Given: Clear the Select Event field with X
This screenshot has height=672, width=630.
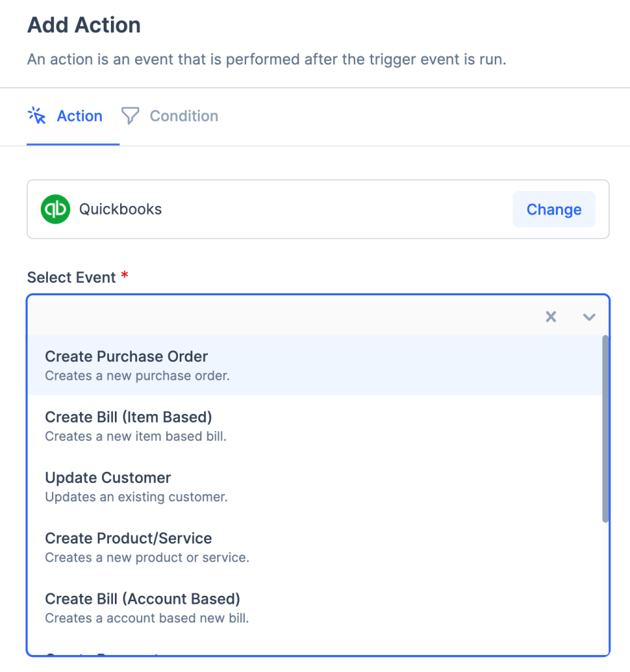Looking at the screenshot, I should [551, 317].
